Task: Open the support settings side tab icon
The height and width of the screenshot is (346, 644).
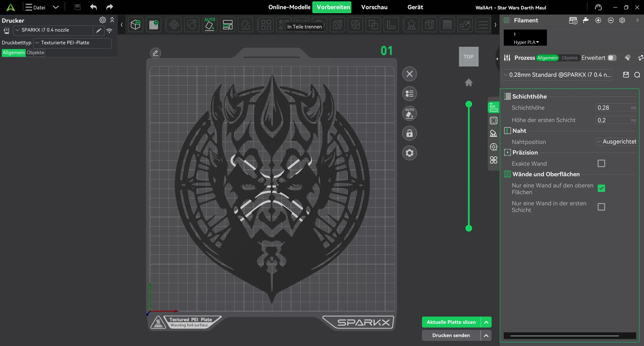Action: pyautogui.click(x=493, y=133)
